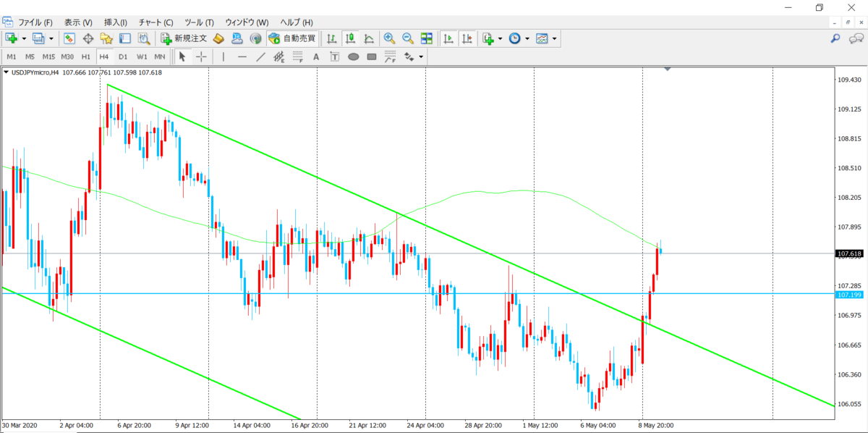Choose the ellipse drawing tool
This screenshot has width=868, height=433.
(354, 56)
